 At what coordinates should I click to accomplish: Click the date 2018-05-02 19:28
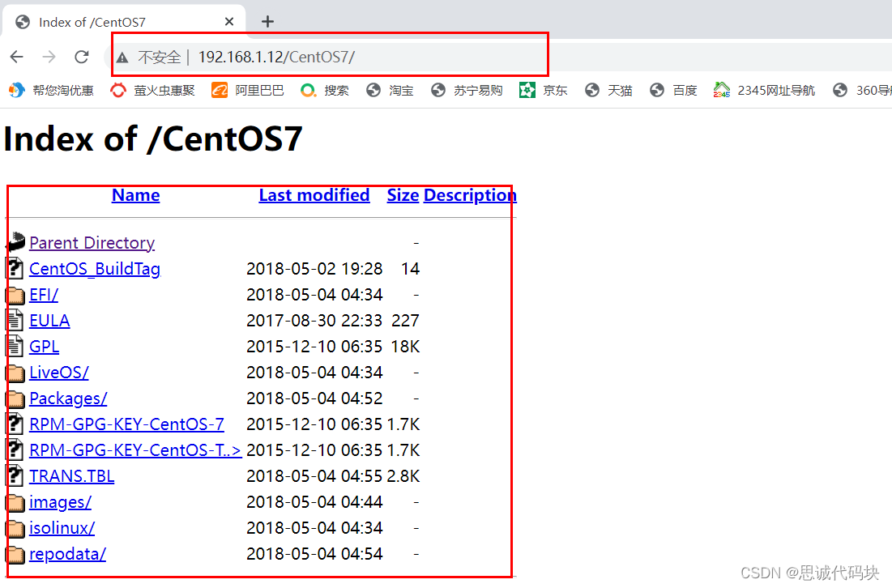pyautogui.click(x=314, y=269)
